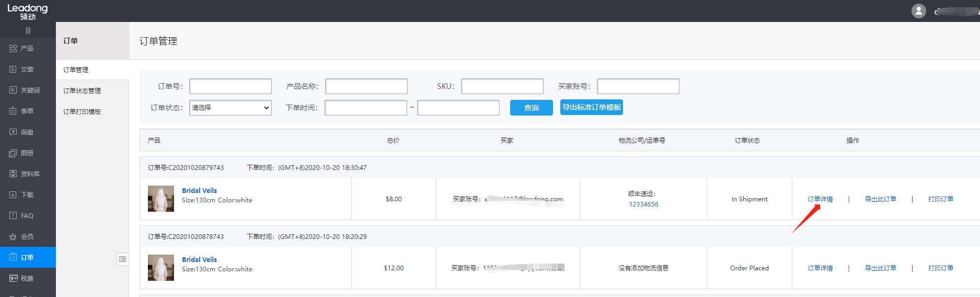Click the user avatar icon in header
The image size is (980, 297).
click(918, 11)
